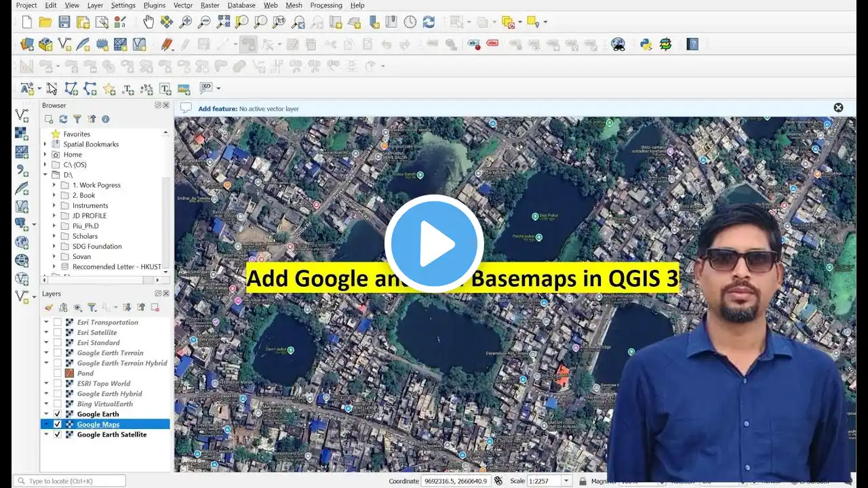Select the Google Maps layer
Screen dimensions: 868x488
pyautogui.click(x=98, y=424)
